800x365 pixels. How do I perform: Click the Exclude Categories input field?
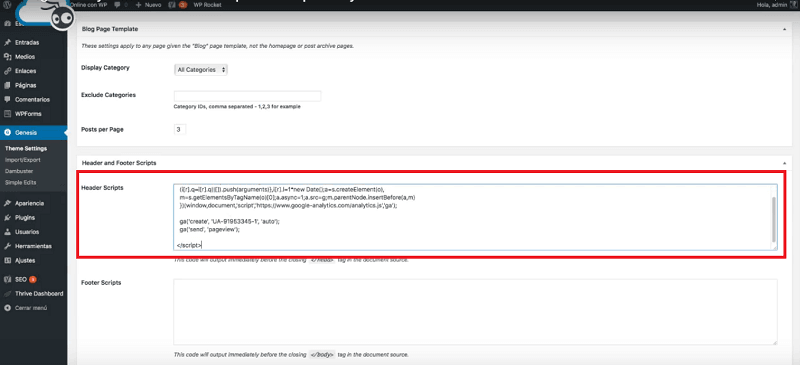coord(247,96)
